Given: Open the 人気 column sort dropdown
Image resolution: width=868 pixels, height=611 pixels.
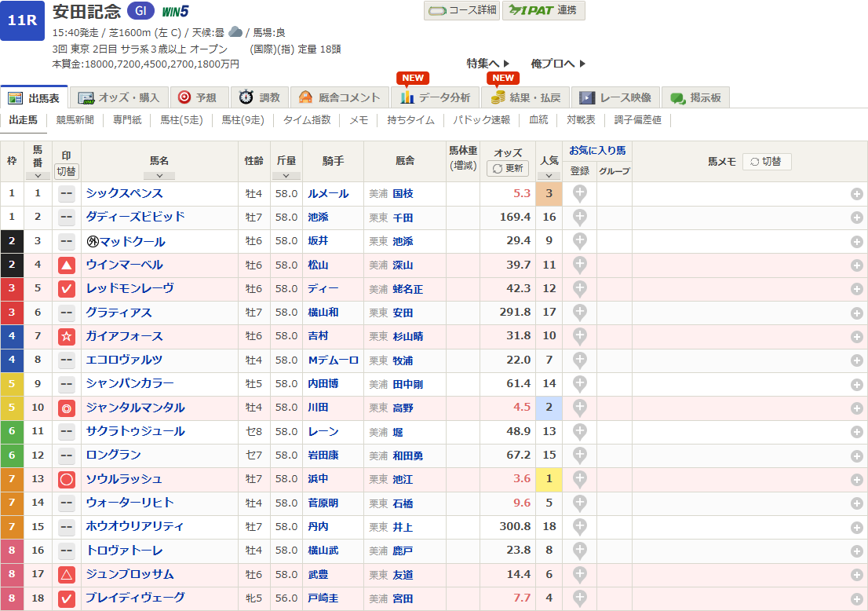Looking at the screenshot, I should pyautogui.click(x=548, y=176).
